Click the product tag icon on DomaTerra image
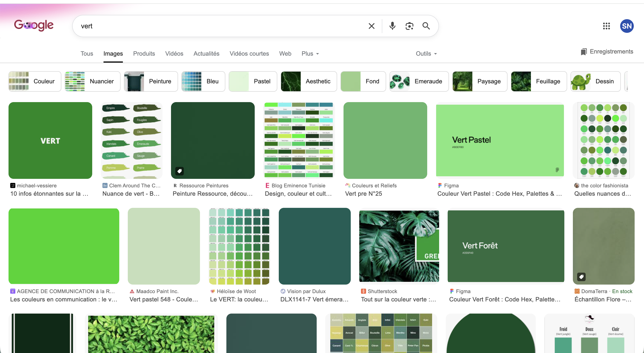The width and height of the screenshot is (644, 353). (x=581, y=277)
